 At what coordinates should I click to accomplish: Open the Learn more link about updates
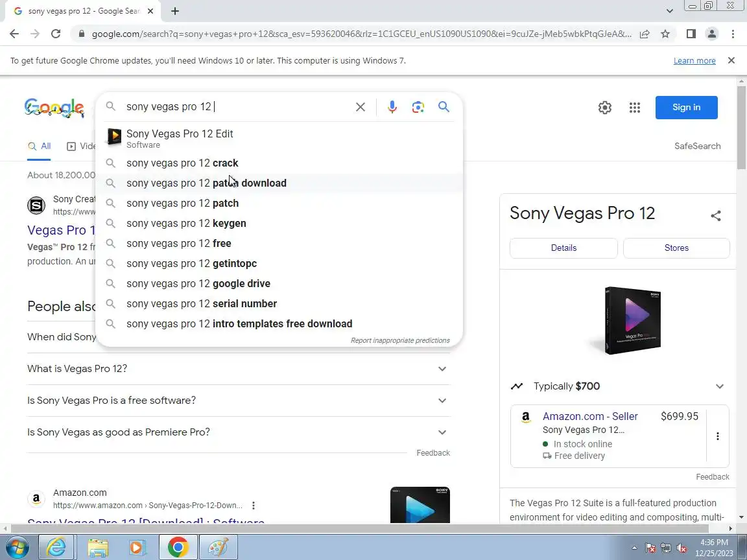point(694,60)
